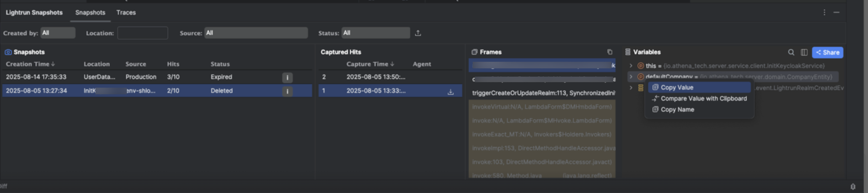
Task: Switch to the Traces tab
Action: point(126,12)
